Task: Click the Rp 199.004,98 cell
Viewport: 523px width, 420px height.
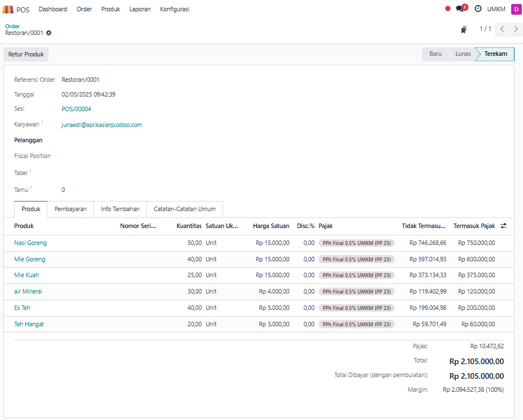Action: point(428,308)
